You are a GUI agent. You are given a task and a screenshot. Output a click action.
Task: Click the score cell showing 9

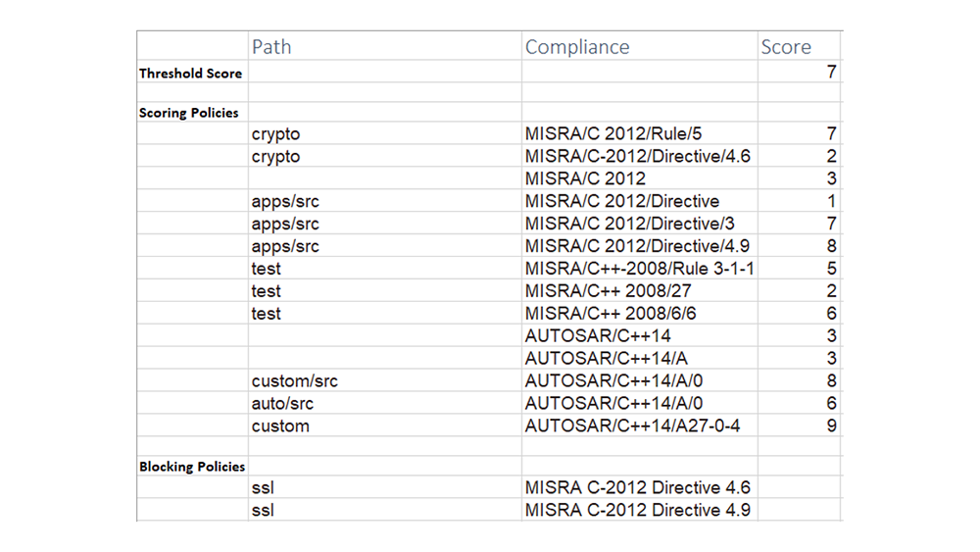[799, 427]
